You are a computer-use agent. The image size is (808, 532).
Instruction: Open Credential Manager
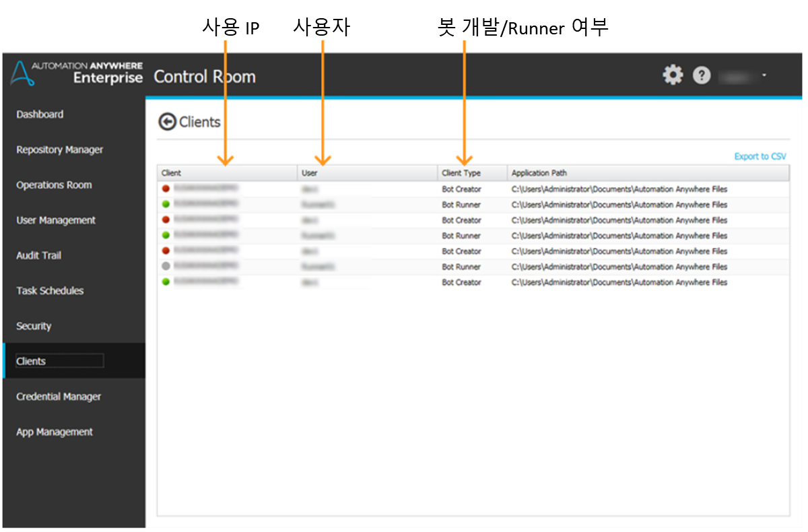59,397
